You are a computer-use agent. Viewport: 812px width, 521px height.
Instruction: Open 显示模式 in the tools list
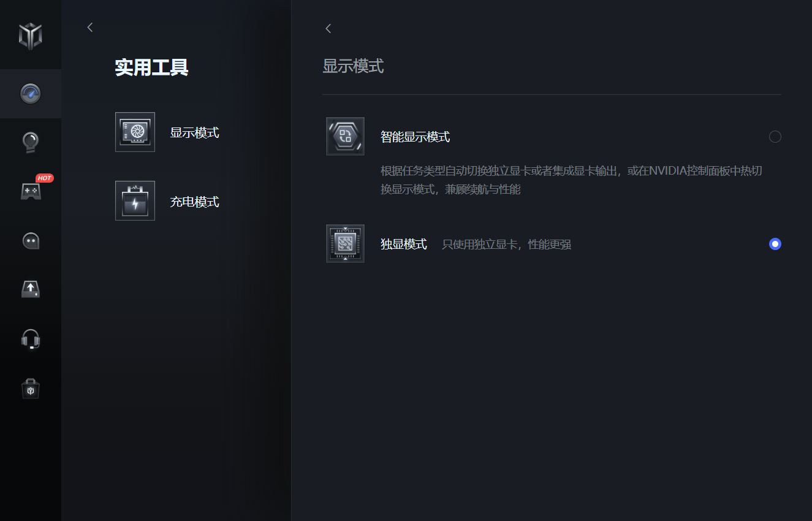tap(194, 132)
